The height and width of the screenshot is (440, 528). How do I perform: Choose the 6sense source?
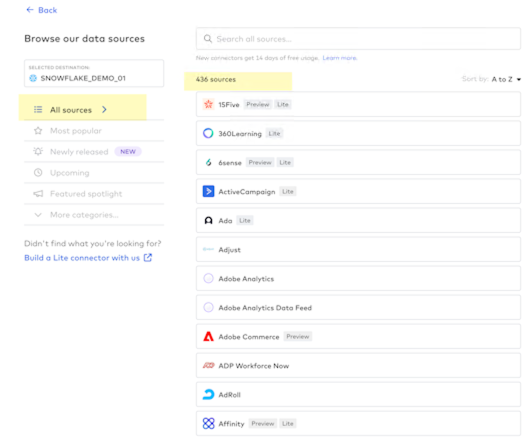tap(358, 163)
